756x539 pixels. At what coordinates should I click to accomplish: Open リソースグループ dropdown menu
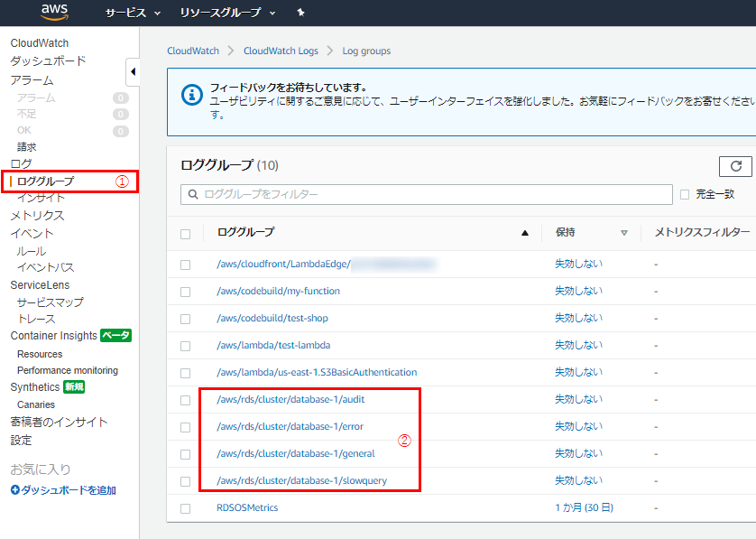click(227, 13)
